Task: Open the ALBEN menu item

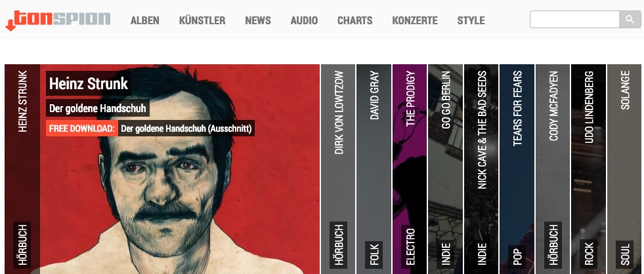Action: (x=145, y=20)
